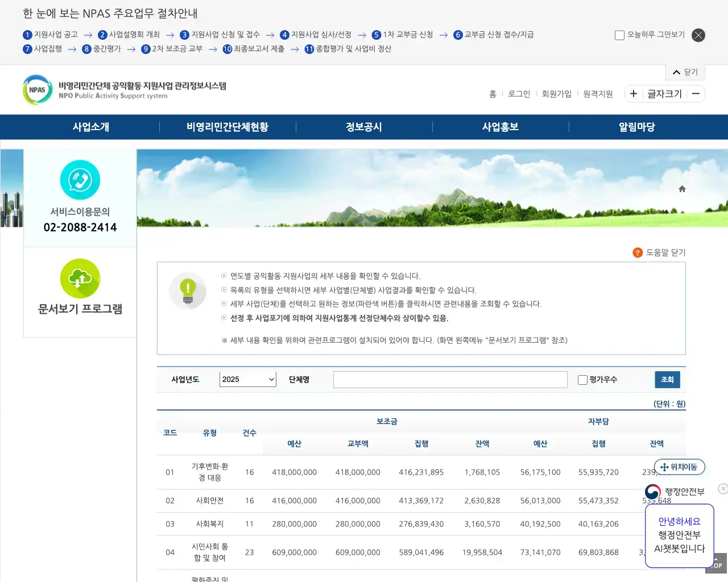Select the 기후변화·환경 대응 row type

210,472
